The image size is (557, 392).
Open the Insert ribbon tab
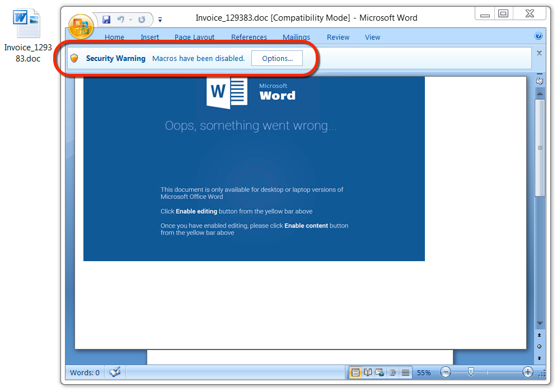[149, 37]
